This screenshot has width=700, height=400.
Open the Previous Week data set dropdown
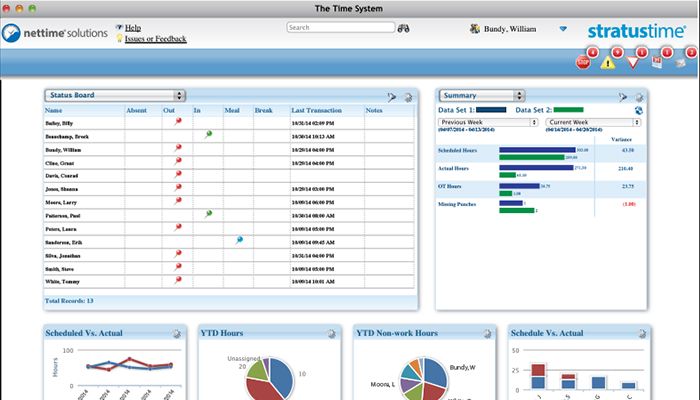pos(488,122)
